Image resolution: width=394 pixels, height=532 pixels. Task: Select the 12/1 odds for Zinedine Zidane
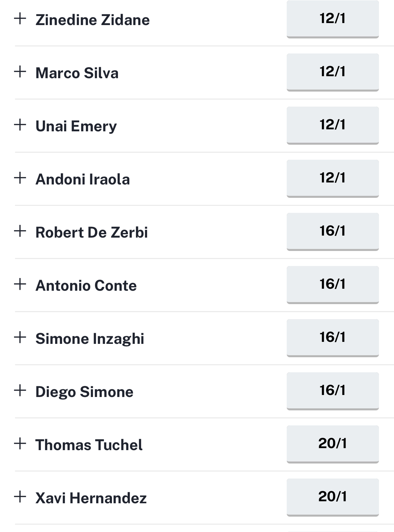click(x=333, y=19)
